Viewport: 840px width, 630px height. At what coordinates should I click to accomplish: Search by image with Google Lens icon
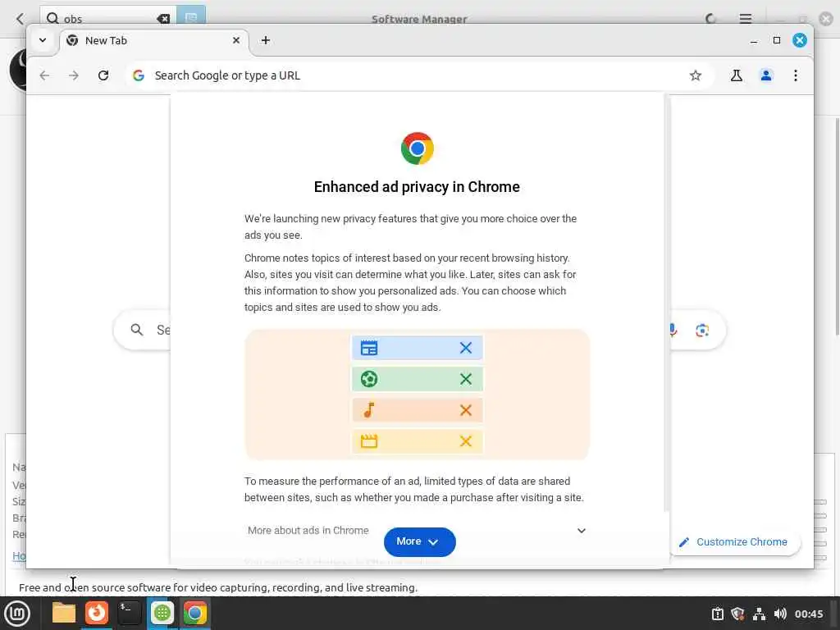tap(702, 330)
